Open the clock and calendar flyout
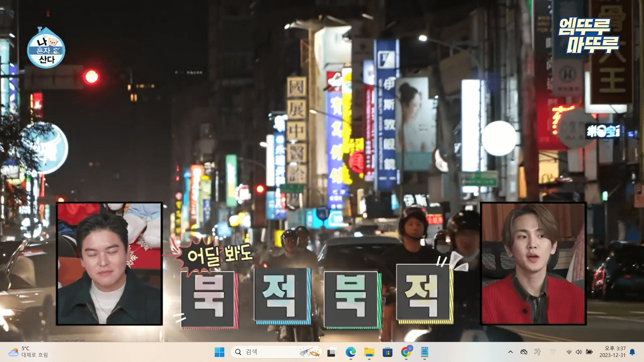The width and height of the screenshot is (644, 362). pyautogui.click(x=612, y=352)
